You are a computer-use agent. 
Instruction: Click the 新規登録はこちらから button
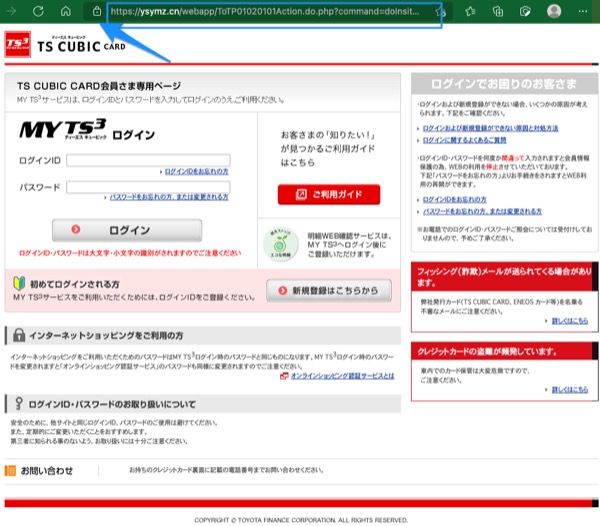329,290
